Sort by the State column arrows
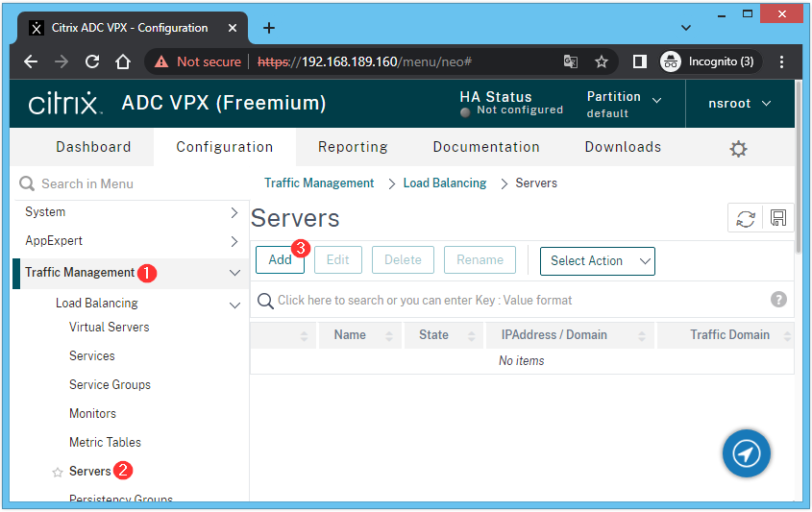The width and height of the screenshot is (812, 512). point(471,336)
